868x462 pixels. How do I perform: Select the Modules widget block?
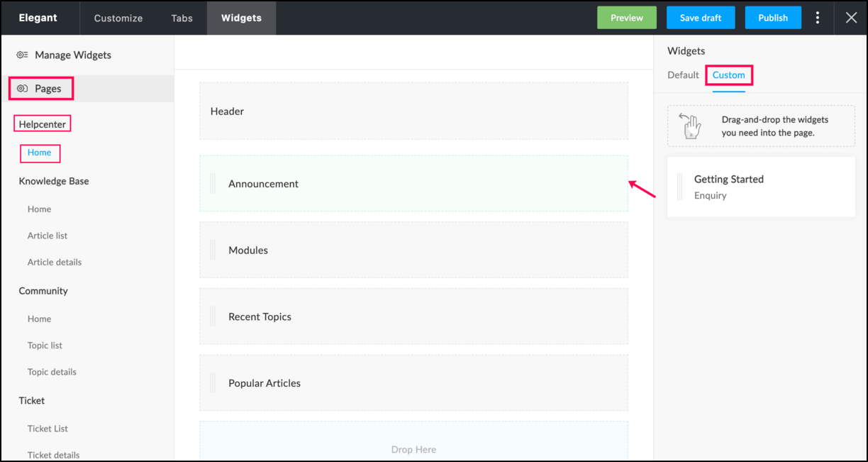click(x=413, y=250)
